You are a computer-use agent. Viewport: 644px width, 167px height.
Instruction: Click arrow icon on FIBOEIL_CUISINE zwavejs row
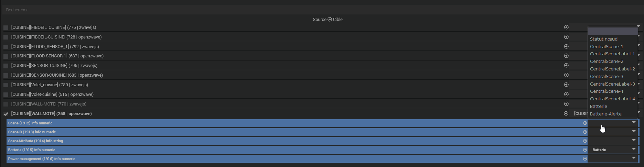(566, 27)
